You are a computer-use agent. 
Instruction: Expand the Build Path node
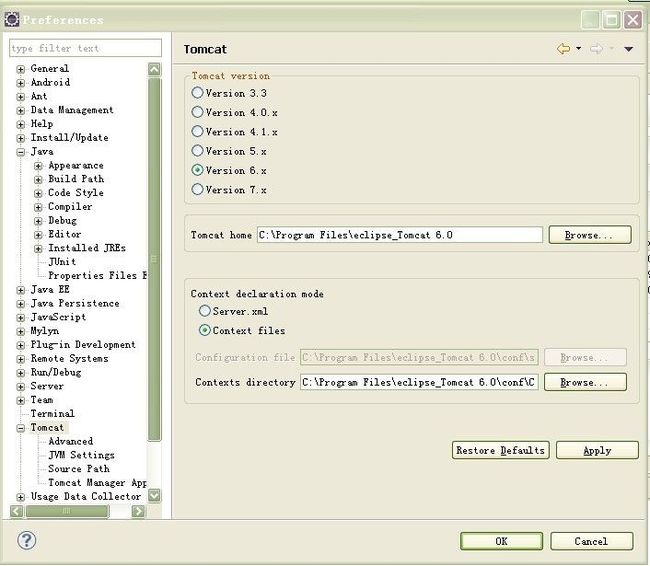[x=38, y=180]
